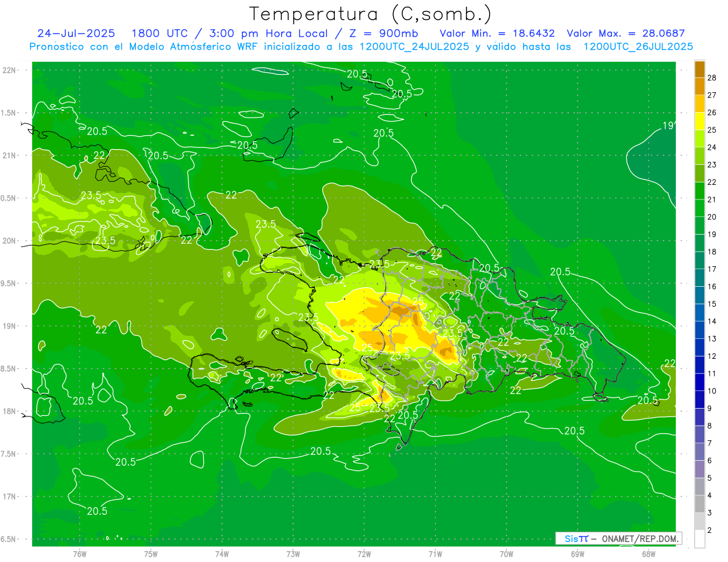Click the "23" label on the colorbar

tap(712, 165)
